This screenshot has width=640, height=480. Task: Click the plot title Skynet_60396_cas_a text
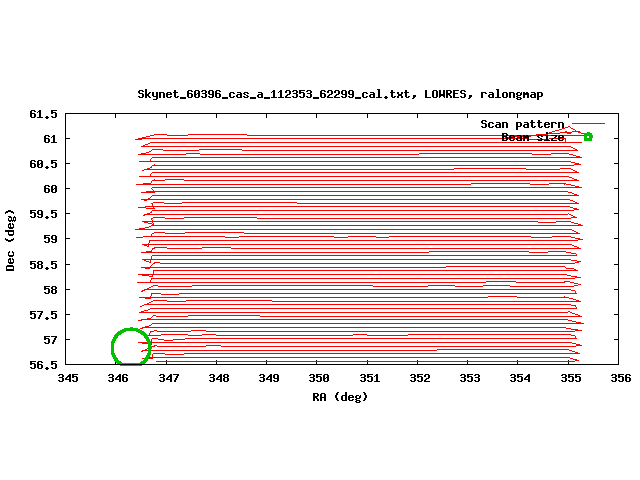click(x=340, y=94)
